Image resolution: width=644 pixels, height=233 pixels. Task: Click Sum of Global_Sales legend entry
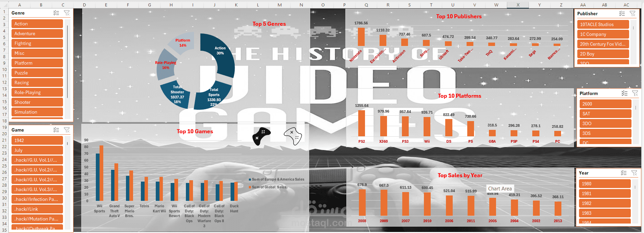point(267,187)
